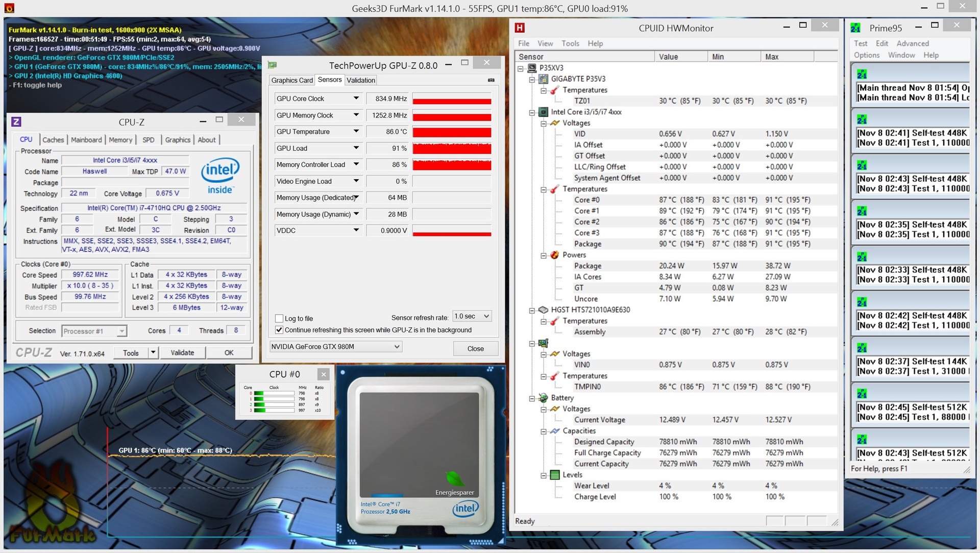Click the Value column header in HWMonitor
Image resolution: width=980 pixels, height=553 pixels.
[681, 57]
